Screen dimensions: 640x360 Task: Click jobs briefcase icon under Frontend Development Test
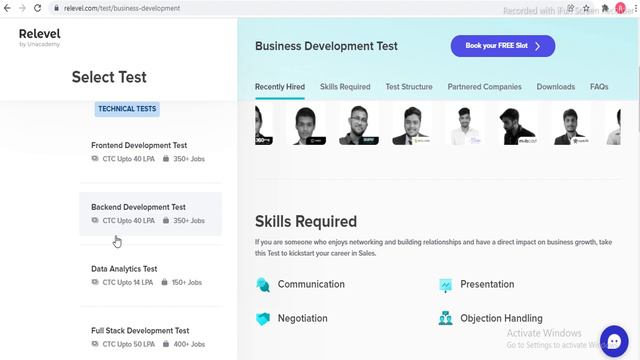tap(166, 159)
